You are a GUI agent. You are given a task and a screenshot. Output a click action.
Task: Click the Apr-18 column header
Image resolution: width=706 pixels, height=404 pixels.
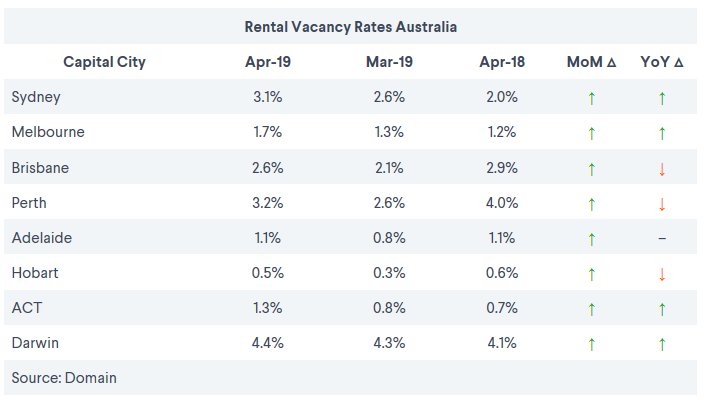coord(500,62)
